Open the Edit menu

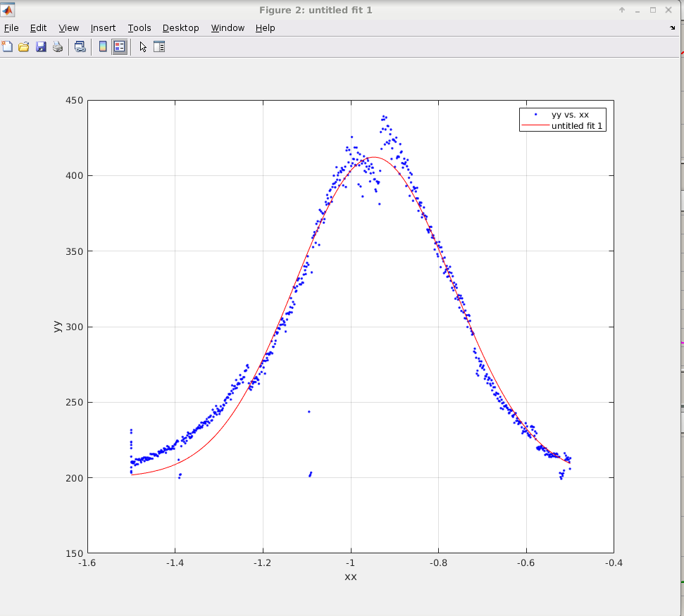(x=38, y=28)
